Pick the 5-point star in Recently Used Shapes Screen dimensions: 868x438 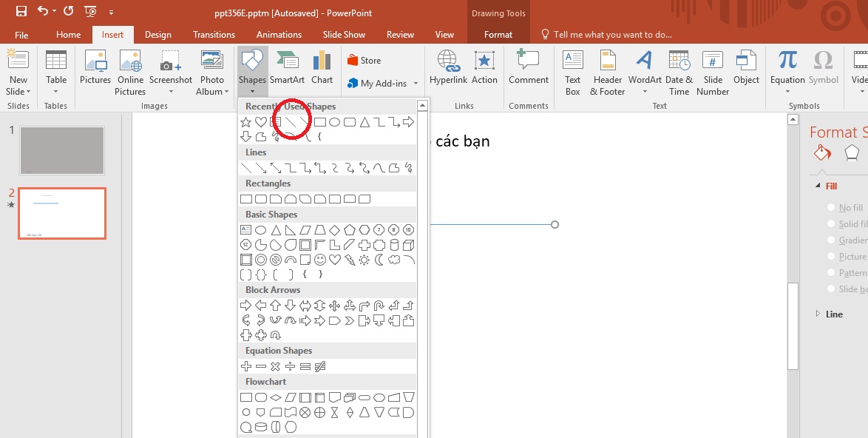coord(245,122)
